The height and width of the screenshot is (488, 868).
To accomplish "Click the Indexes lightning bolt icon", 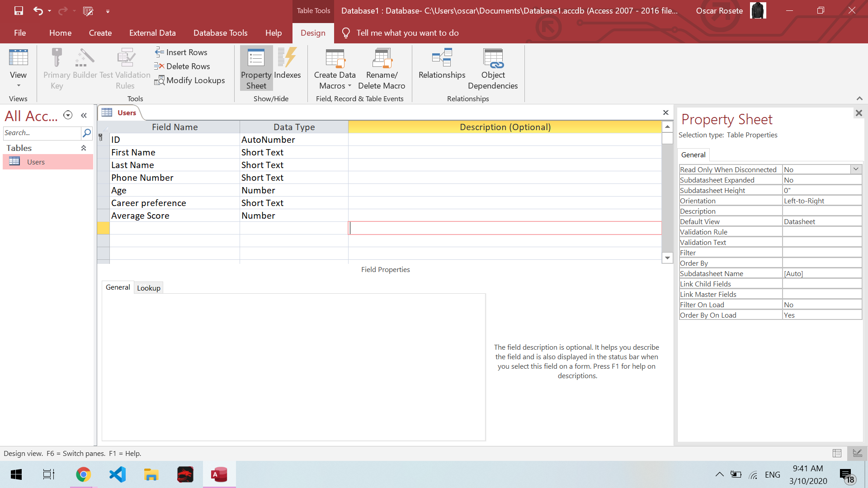I will coord(287,58).
